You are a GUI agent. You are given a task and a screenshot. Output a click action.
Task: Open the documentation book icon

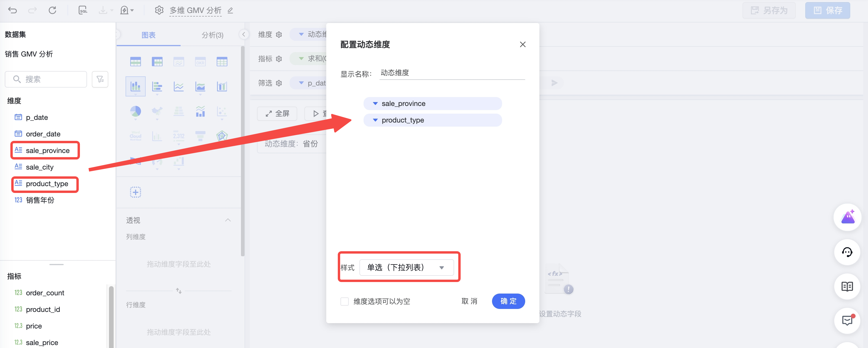847,286
